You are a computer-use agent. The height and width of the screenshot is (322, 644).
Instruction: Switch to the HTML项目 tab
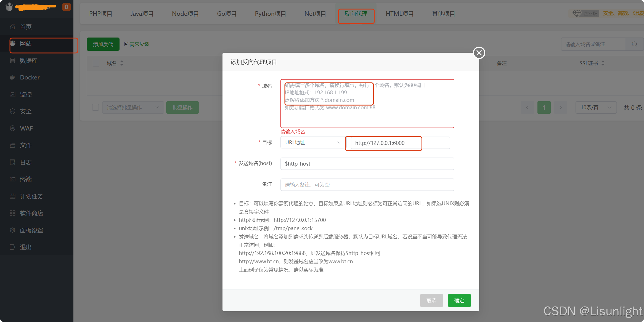[x=399, y=14]
